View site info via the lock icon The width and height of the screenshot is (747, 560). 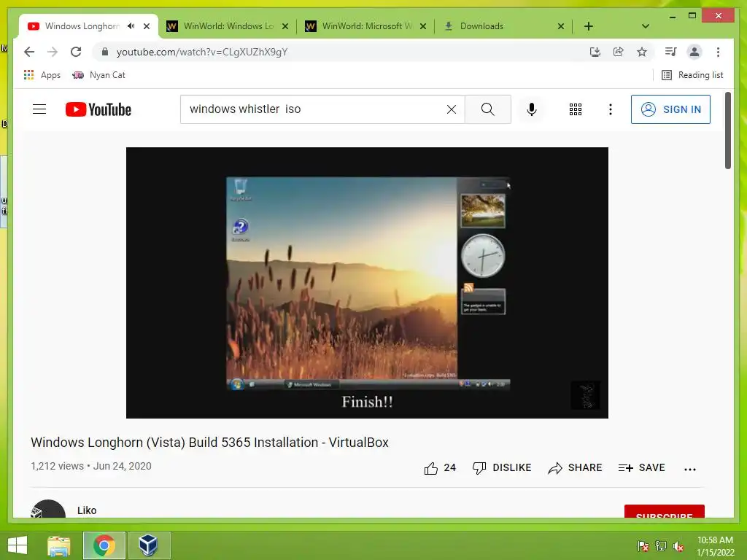click(x=105, y=52)
